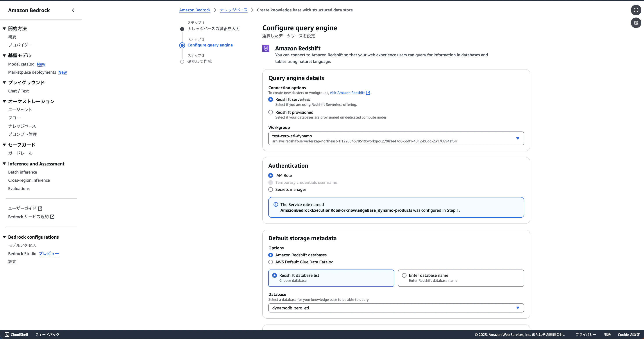Click Bedrock サービス規約 external link icon
The image size is (644, 339).
pos(52,217)
